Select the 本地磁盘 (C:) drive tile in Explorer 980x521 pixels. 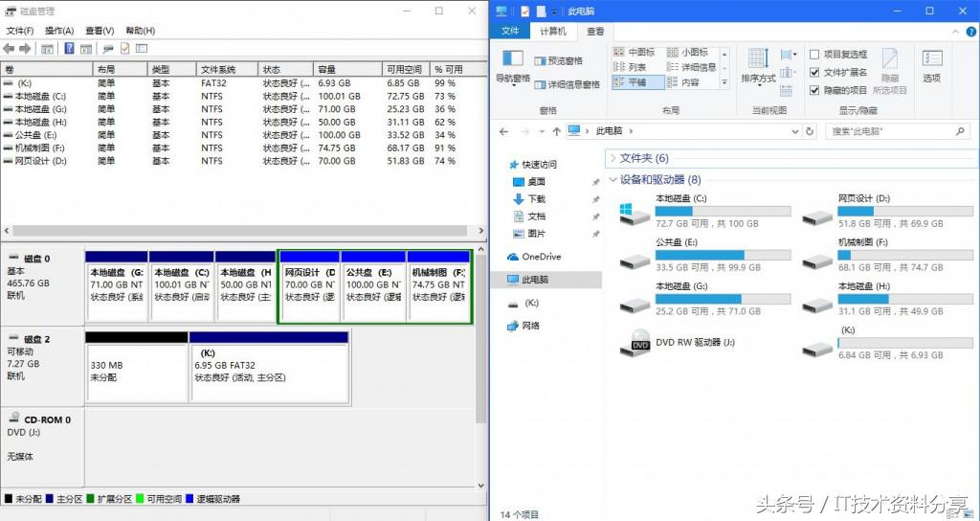(x=705, y=211)
